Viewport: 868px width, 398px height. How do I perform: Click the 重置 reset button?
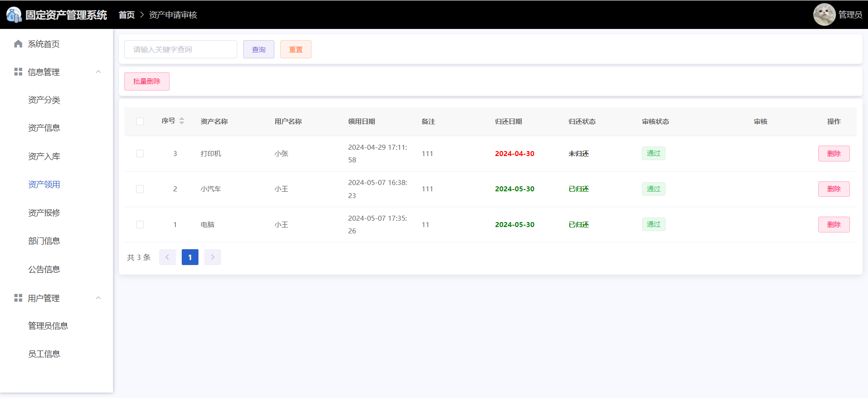[296, 49]
